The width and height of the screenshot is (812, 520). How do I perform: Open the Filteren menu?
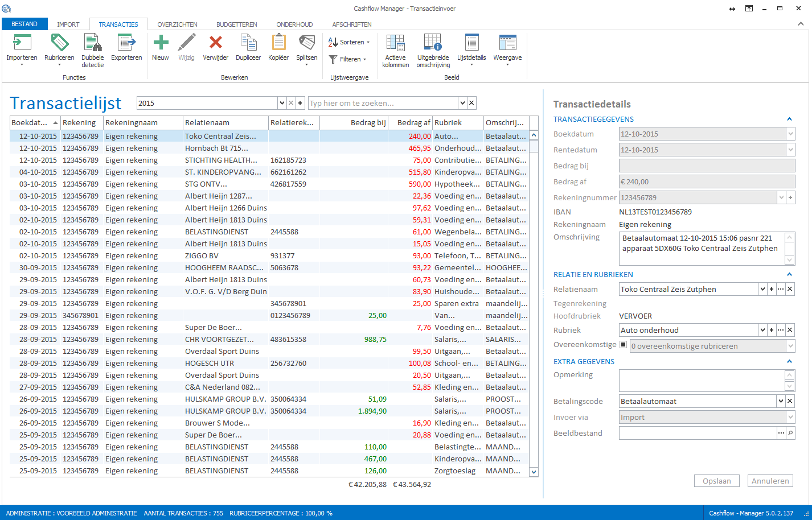click(x=347, y=59)
